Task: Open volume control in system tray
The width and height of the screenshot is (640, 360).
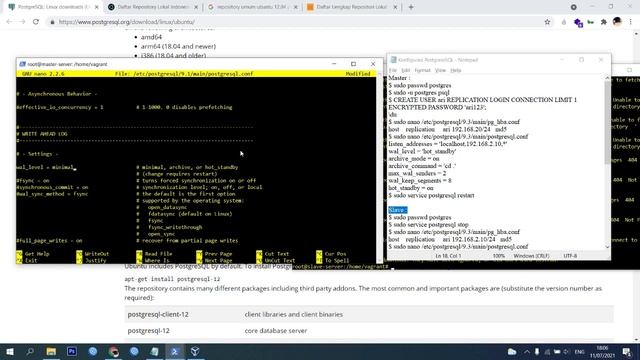Action: 566,352
